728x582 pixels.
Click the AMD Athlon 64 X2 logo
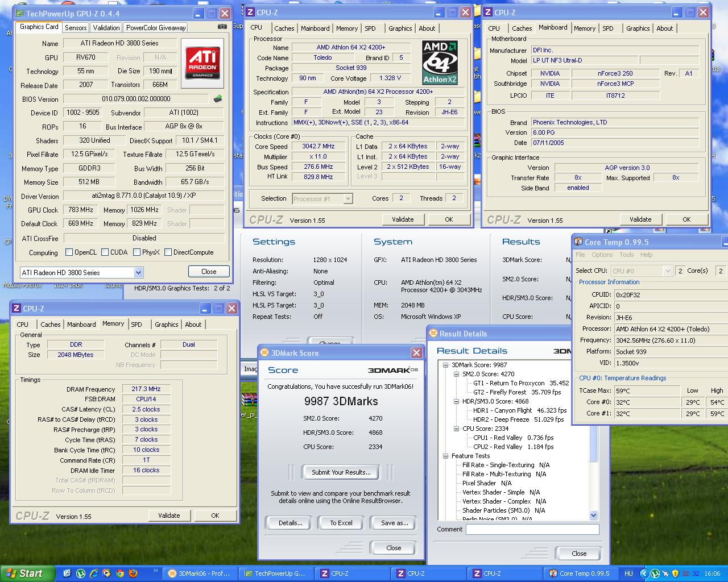(x=440, y=63)
